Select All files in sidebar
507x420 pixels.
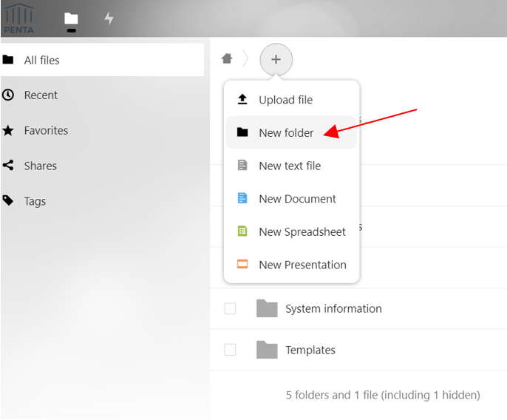point(102,60)
